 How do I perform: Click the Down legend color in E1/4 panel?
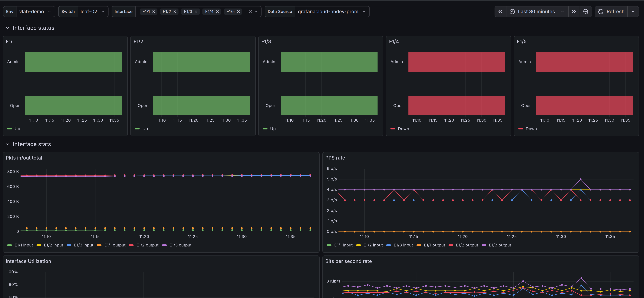[393, 129]
